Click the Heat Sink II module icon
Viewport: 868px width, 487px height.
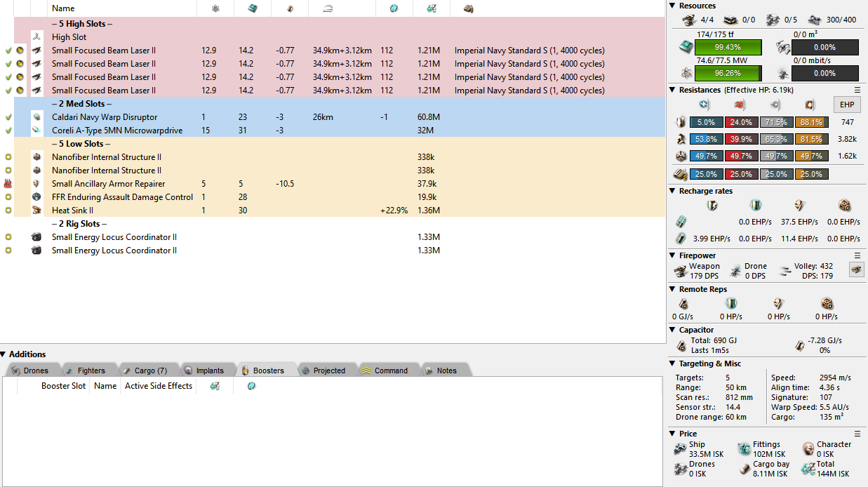37,211
